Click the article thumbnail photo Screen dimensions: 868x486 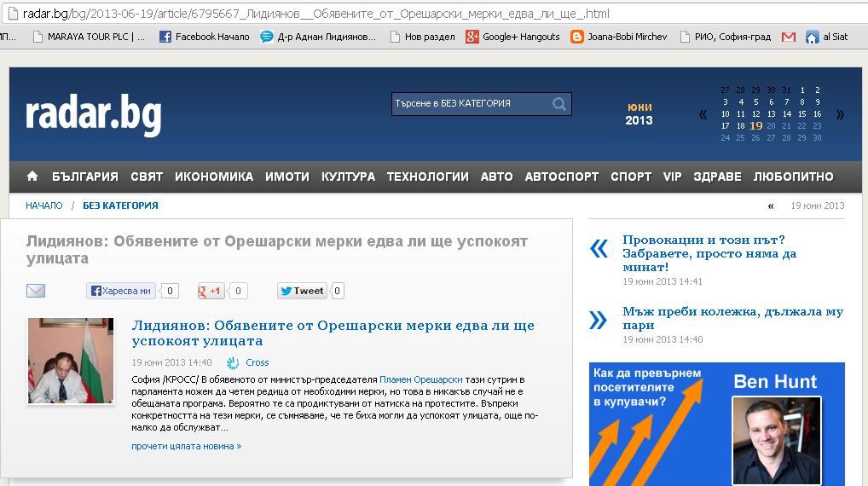click(71, 361)
